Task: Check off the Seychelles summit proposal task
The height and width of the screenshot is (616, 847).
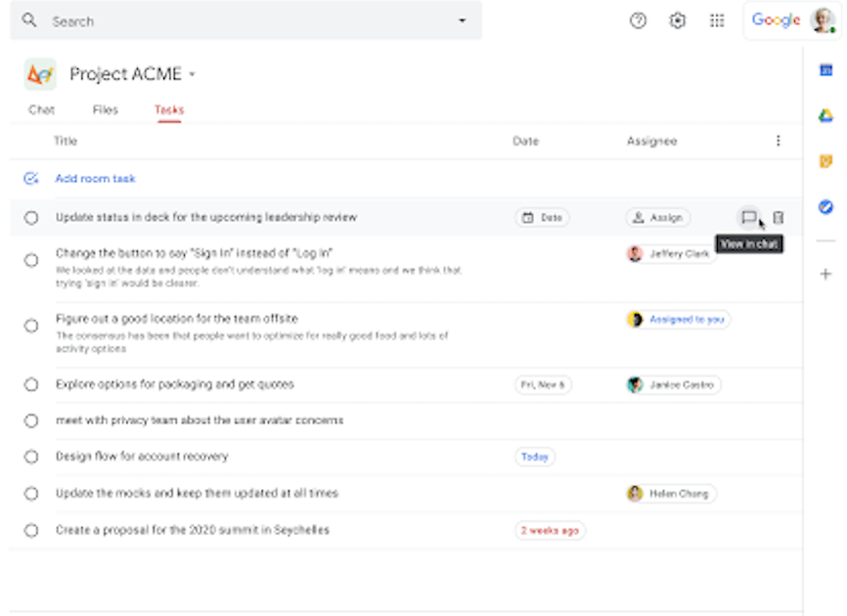Action: (30, 530)
